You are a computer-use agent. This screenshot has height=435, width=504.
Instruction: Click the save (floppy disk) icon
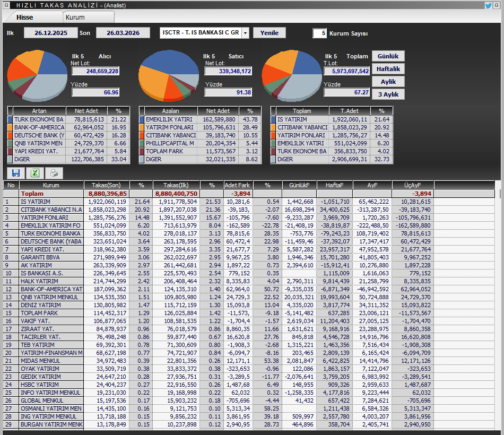tap(16, 173)
